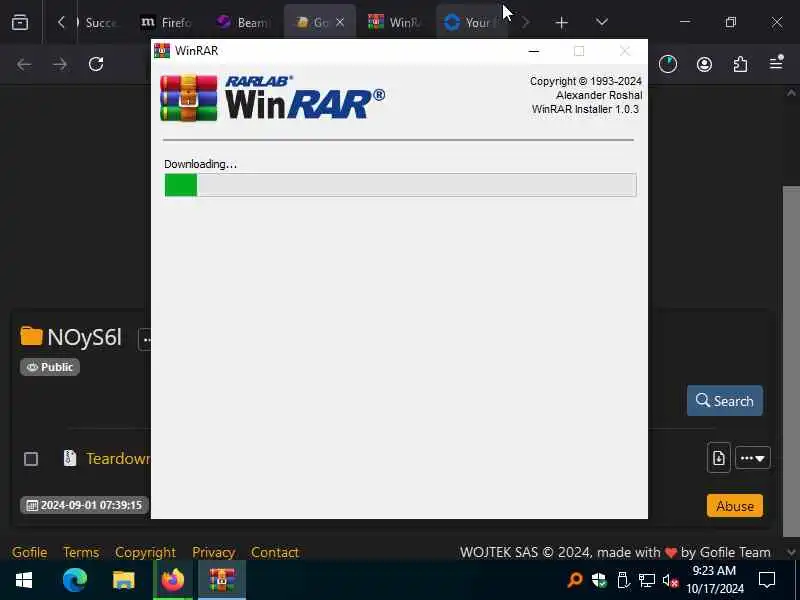Report file with Abuse button
This screenshot has width=800, height=600.
point(735,506)
